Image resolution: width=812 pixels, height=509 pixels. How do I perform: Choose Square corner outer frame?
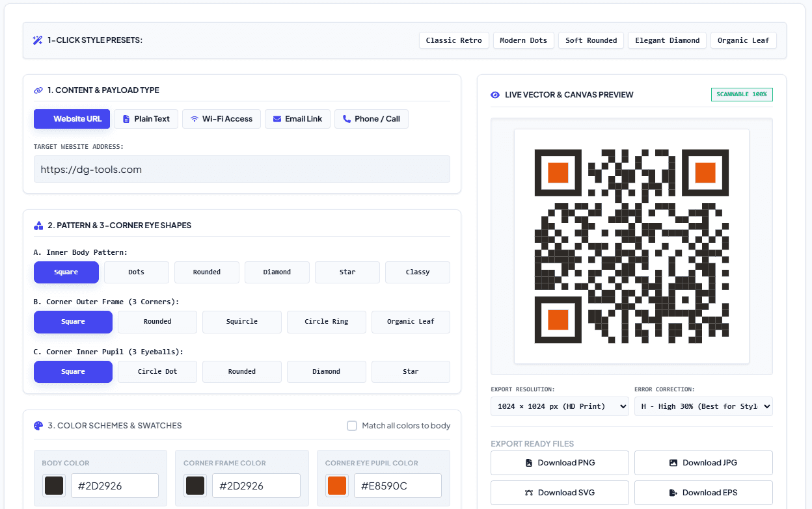click(x=73, y=322)
